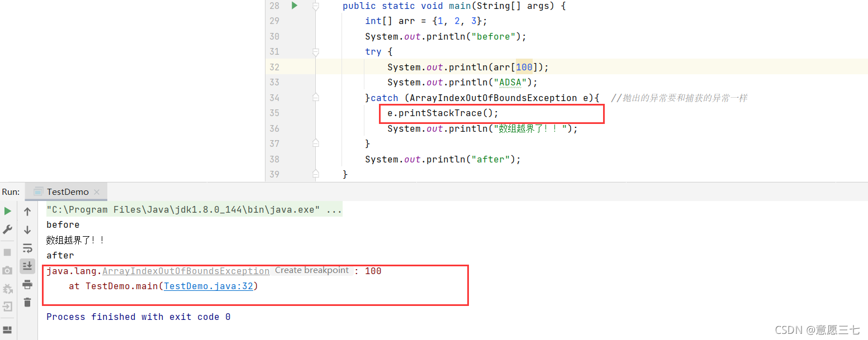
Task: Stop the process with the square icon
Action: point(8,252)
